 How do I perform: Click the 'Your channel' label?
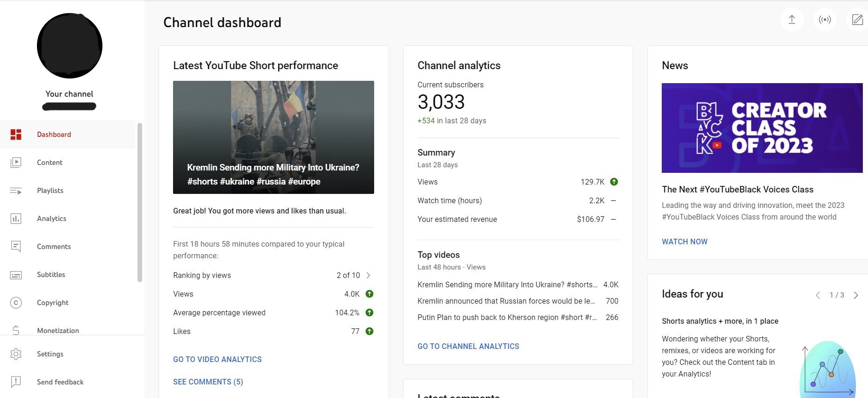point(69,94)
